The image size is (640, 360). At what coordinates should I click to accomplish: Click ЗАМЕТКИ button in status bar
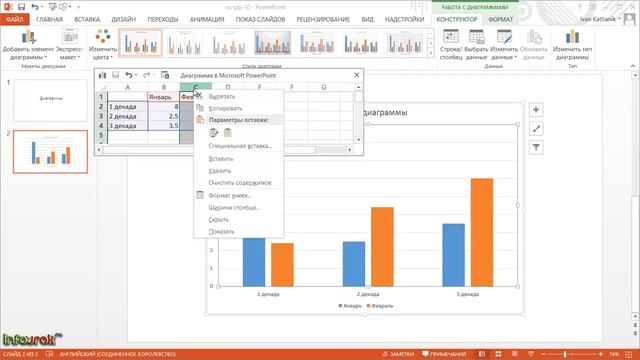(398, 354)
